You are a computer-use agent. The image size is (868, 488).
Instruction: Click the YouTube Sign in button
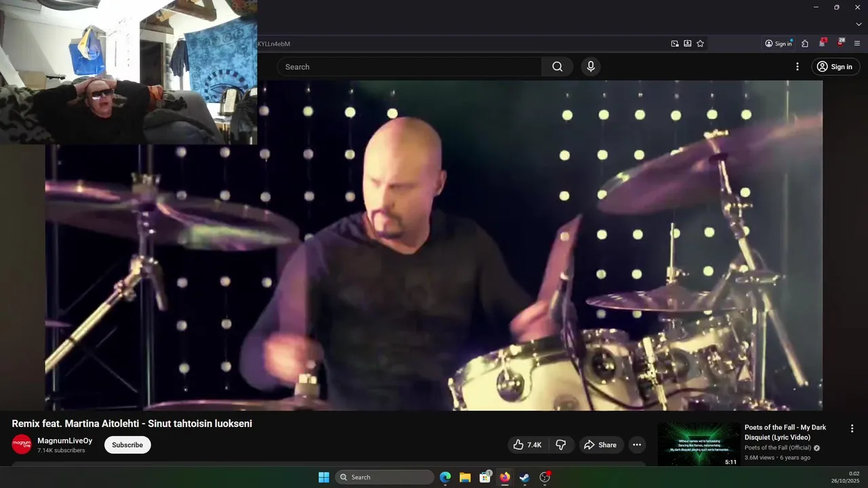click(x=835, y=66)
